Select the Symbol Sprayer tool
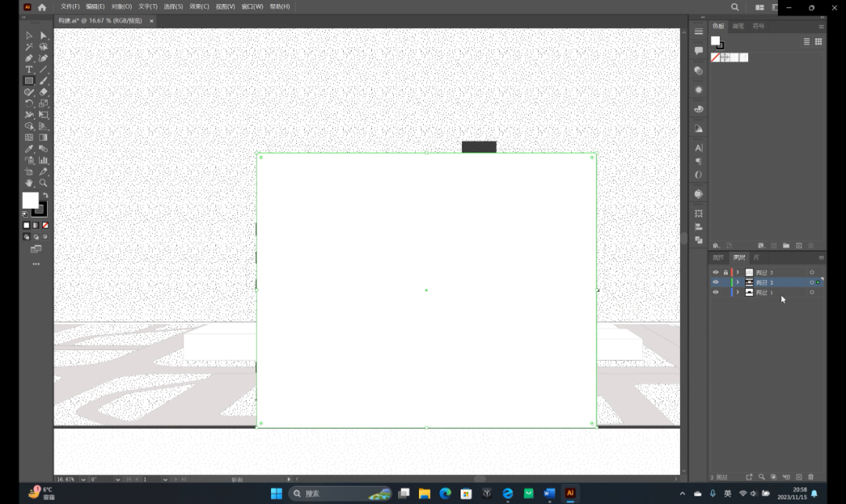Screen dimensions: 846x504 coord(29,160)
